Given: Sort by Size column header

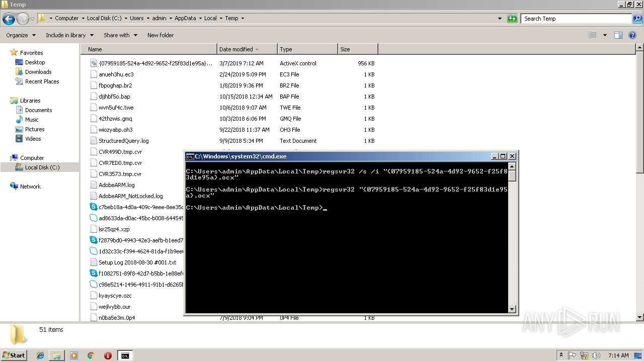Looking at the screenshot, I should point(358,49).
